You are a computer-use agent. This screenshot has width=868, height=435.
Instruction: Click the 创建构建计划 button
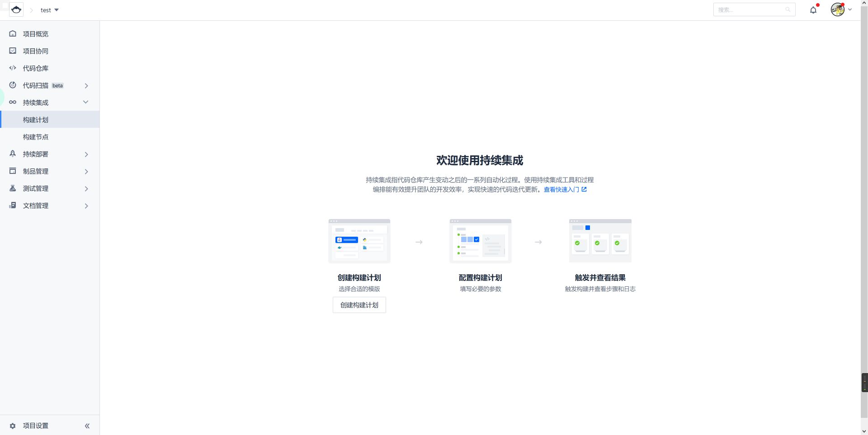pos(359,305)
